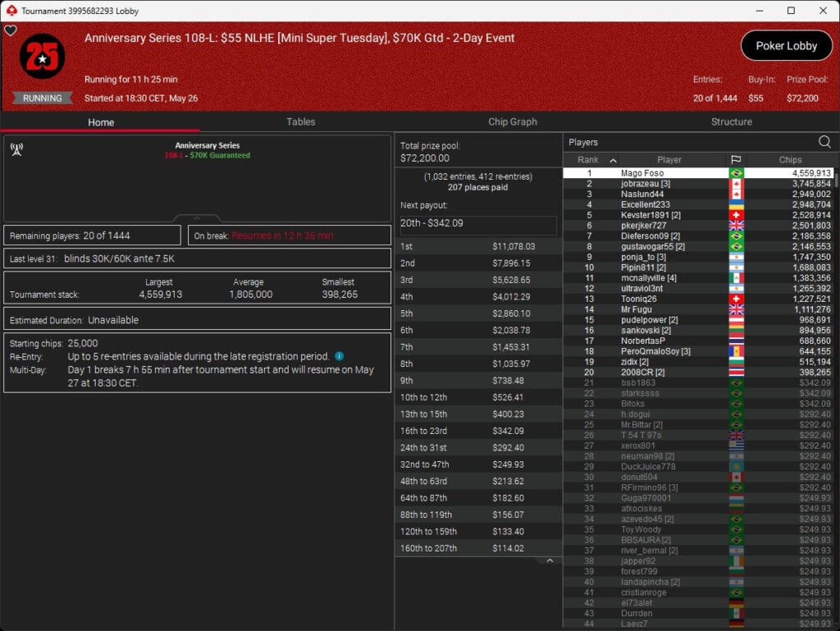Viewport: 840px width, 631px height.
Task: Select player Excellent233
Action: pyautogui.click(x=699, y=204)
